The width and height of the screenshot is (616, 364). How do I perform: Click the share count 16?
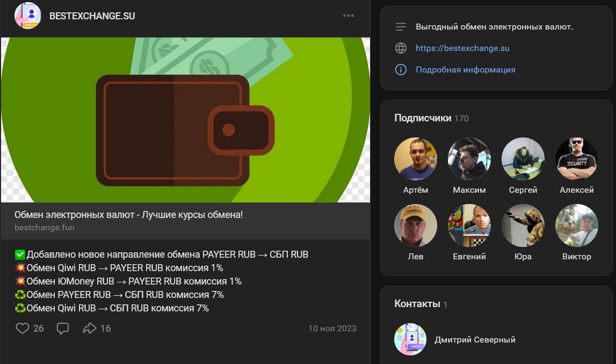106,329
